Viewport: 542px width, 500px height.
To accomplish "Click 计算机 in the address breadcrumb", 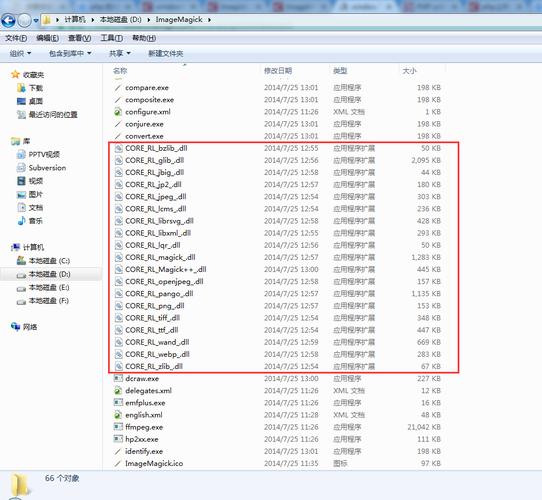I will (x=75, y=20).
